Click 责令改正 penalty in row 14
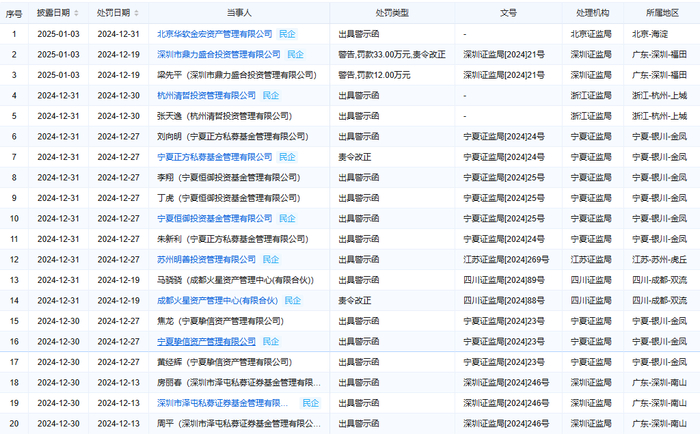This screenshot has height=434, width=700. (x=355, y=300)
